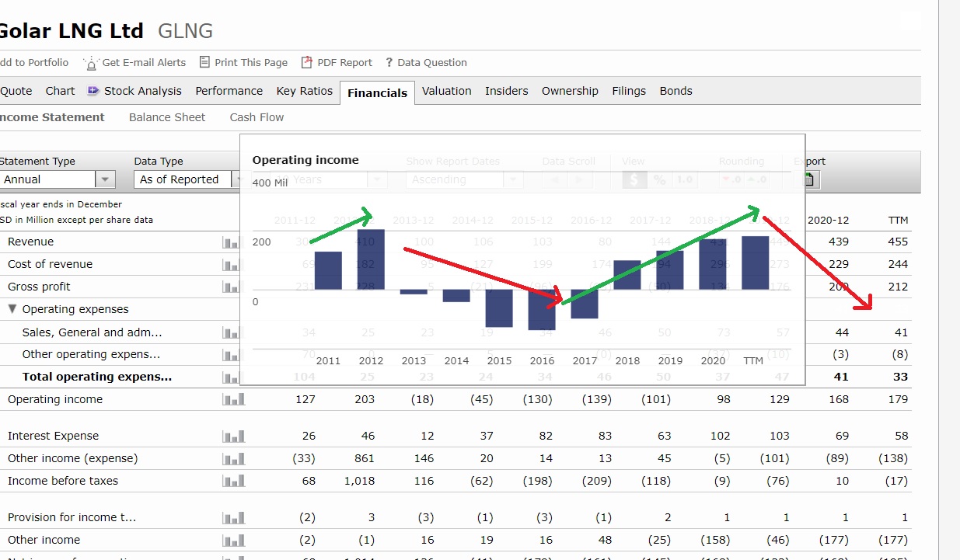
Task: Click chart icon for Provision for income t row
Action: tap(233, 518)
